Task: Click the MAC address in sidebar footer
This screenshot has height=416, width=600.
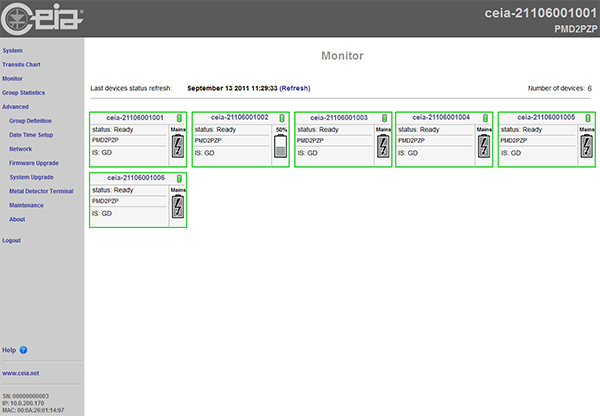Action: pyautogui.click(x=33, y=410)
